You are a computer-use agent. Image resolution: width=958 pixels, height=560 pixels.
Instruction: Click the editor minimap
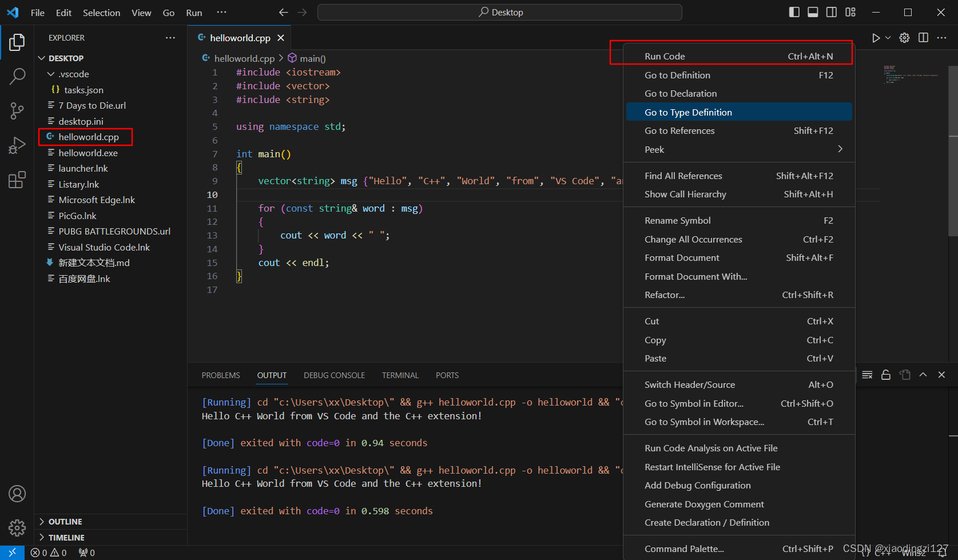[911, 74]
